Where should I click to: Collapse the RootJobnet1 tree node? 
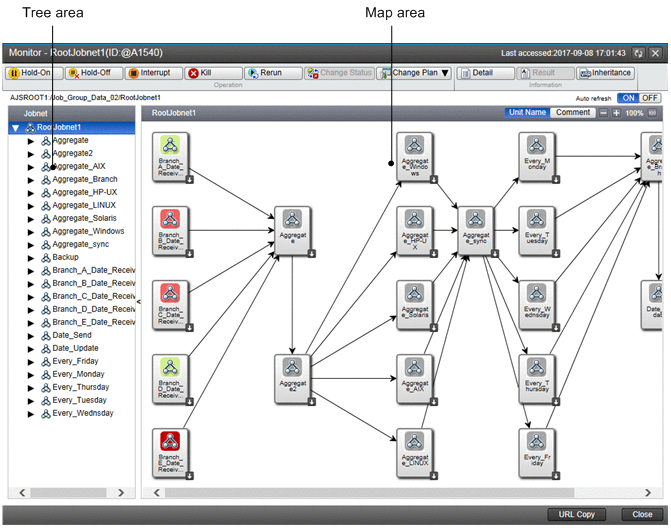[16, 128]
